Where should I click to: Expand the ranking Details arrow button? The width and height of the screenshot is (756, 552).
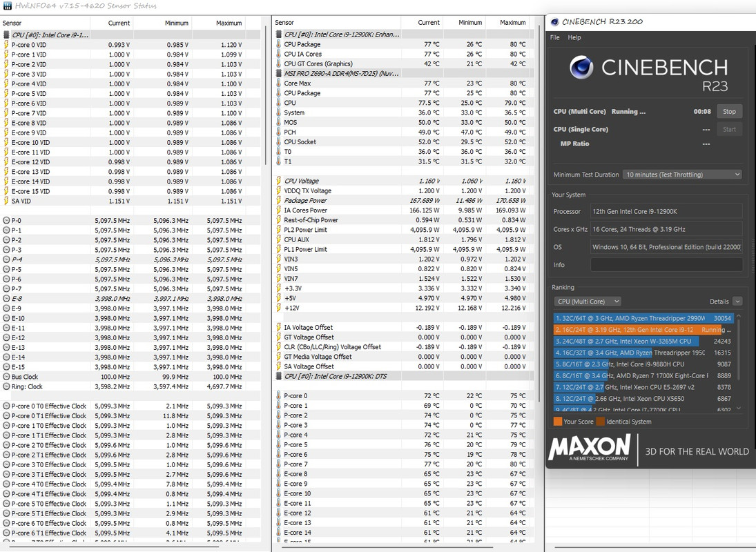coord(737,302)
